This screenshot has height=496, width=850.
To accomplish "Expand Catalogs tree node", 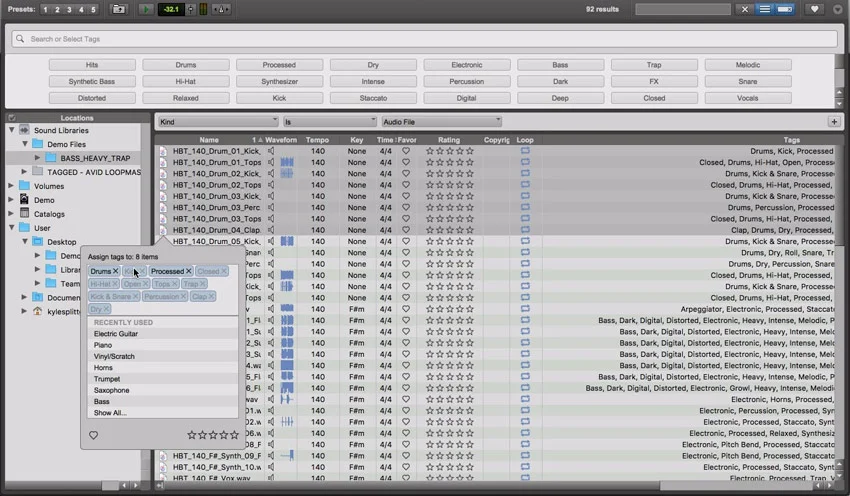I will (x=11, y=214).
